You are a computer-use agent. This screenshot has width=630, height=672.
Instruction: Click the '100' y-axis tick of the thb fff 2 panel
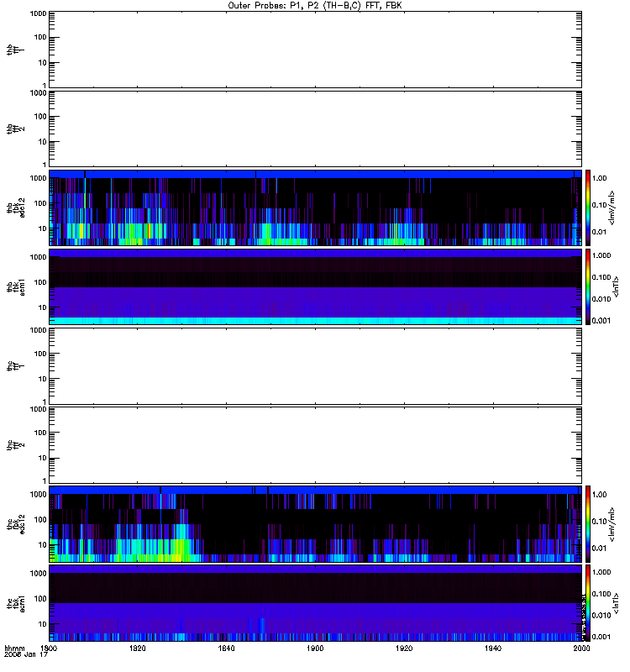pyautogui.click(x=40, y=117)
